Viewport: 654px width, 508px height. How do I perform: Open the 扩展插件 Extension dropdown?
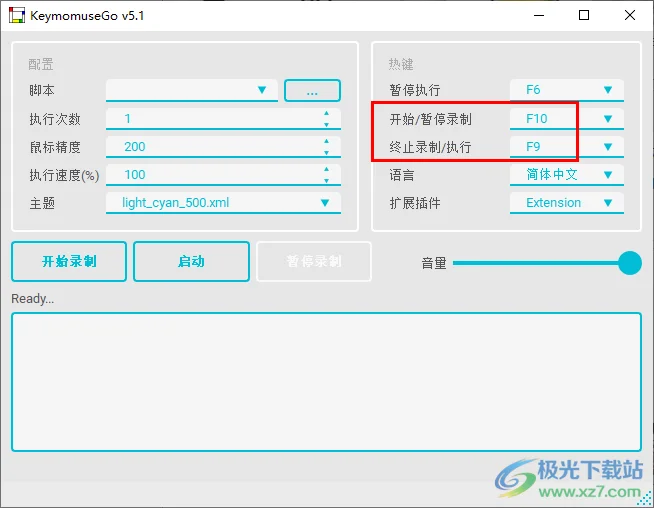[x=566, y=203]
